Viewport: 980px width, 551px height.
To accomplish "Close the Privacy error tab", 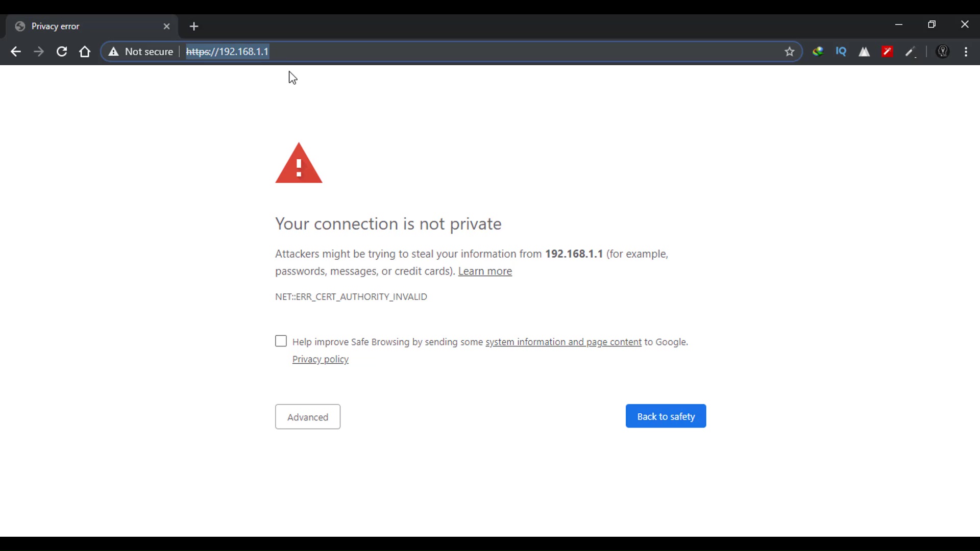I will click(x=166, y=26).
